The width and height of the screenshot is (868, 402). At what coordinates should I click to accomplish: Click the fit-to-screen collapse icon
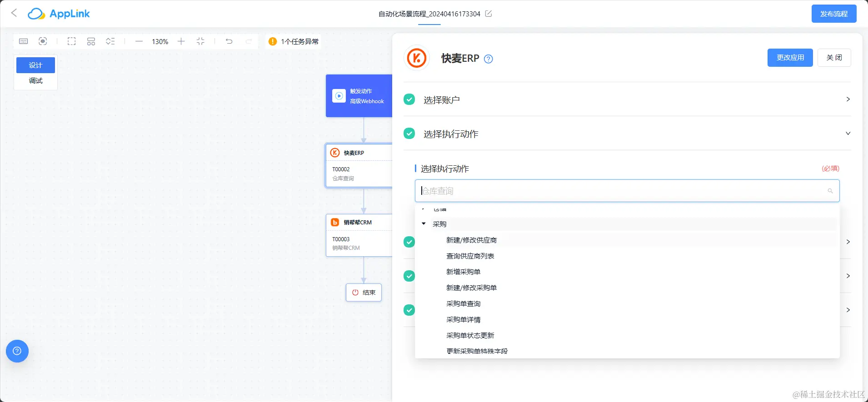click(200, 41)
